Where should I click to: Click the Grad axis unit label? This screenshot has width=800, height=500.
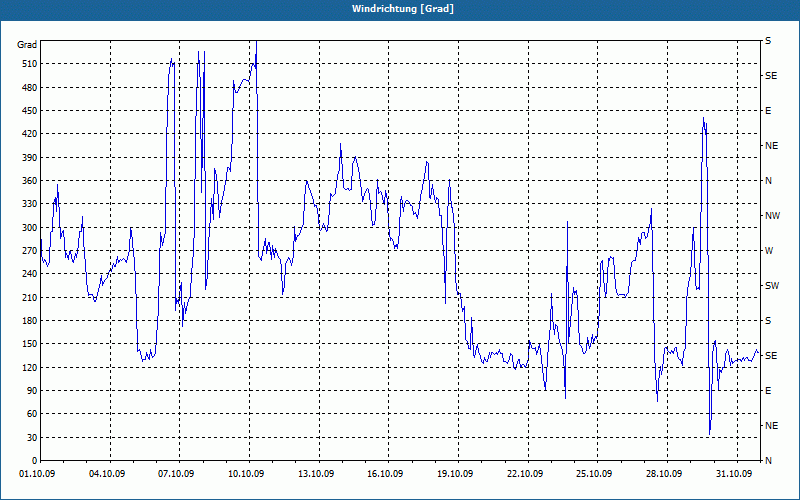click(27, 45)
